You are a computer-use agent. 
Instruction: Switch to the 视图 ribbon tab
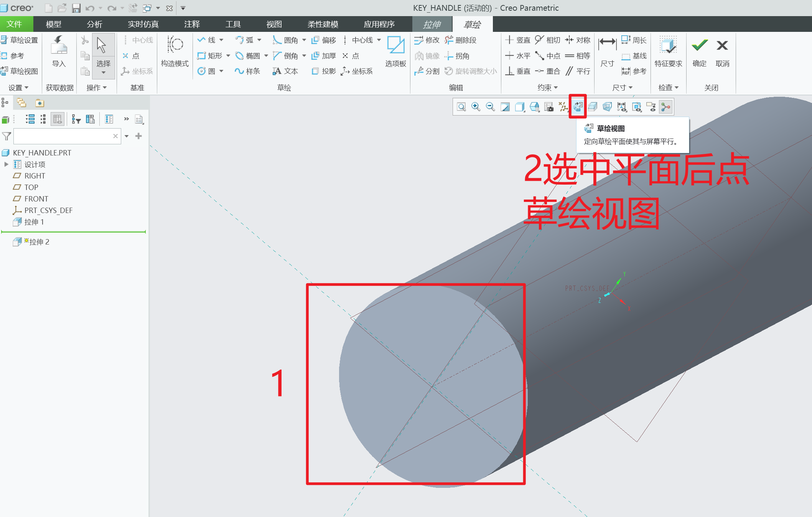pos(273,24)
